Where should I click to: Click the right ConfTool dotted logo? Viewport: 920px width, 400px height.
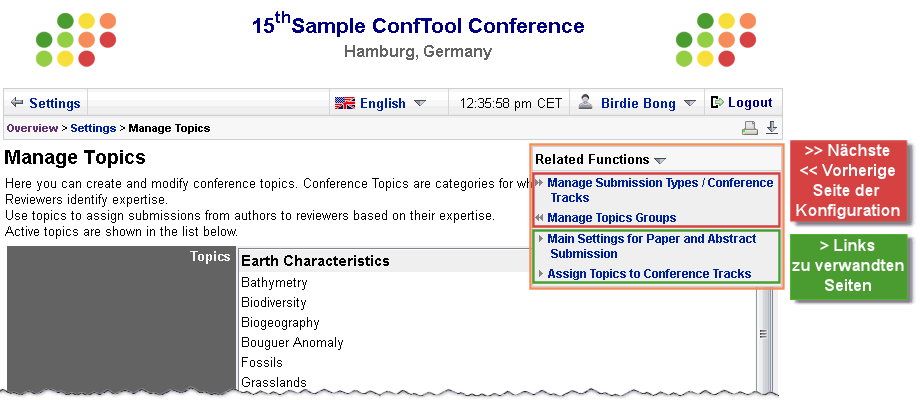[716, 39]
